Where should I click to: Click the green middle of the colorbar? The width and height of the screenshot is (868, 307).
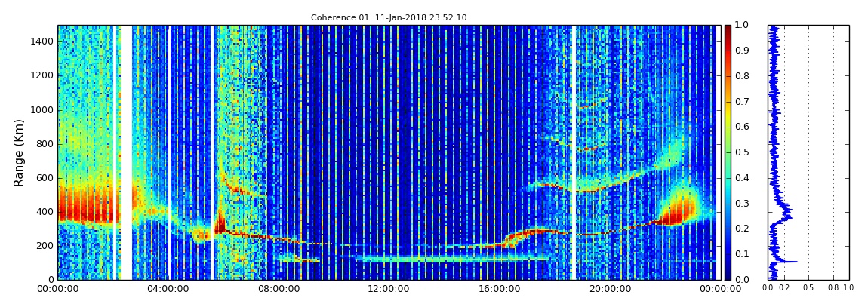(728, 152)
